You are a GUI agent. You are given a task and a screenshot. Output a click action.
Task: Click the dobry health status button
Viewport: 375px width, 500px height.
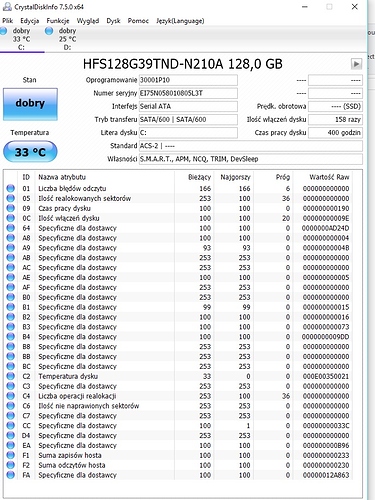(30, 104)
